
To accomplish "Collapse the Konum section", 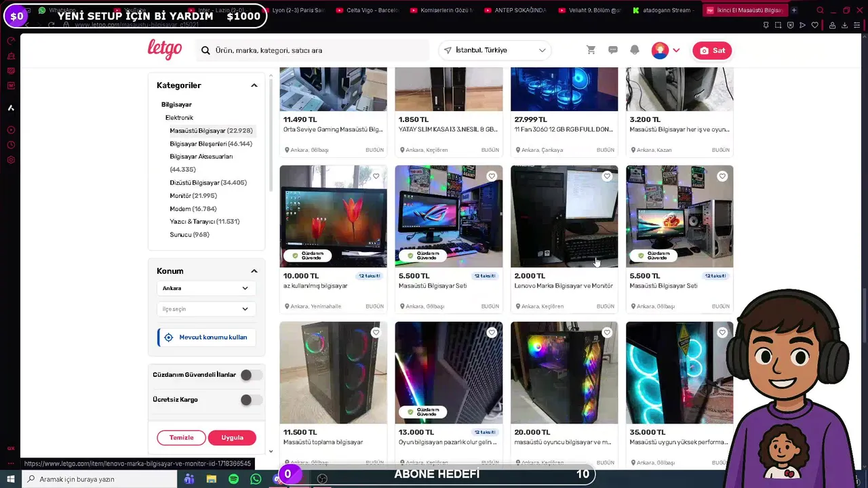I will [x=254, y=271].
